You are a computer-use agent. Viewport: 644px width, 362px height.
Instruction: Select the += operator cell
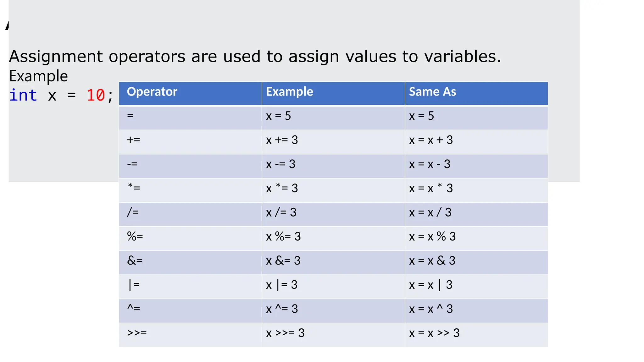pos(134,140)
